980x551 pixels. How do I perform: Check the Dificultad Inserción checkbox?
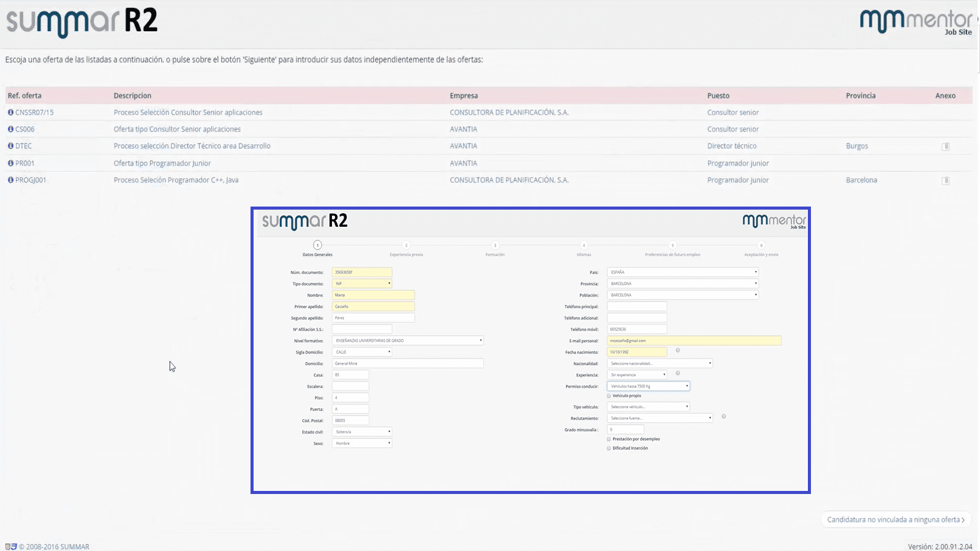609,449
